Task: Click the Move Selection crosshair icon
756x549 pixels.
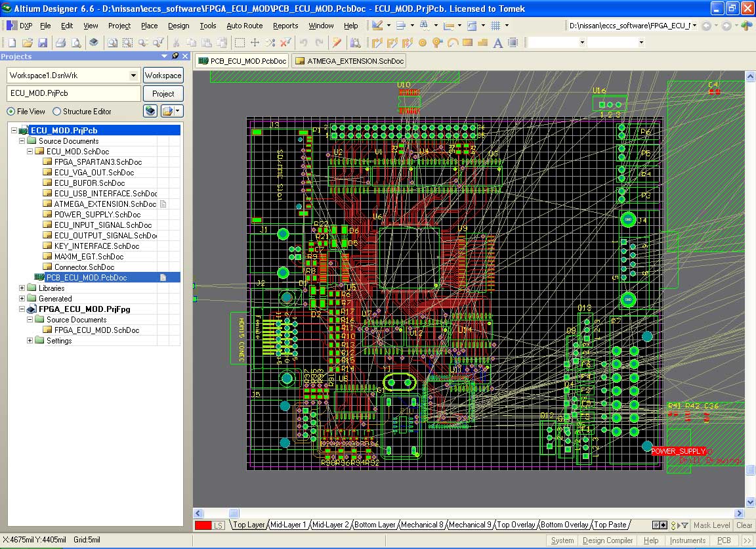Action: [255, 43]
